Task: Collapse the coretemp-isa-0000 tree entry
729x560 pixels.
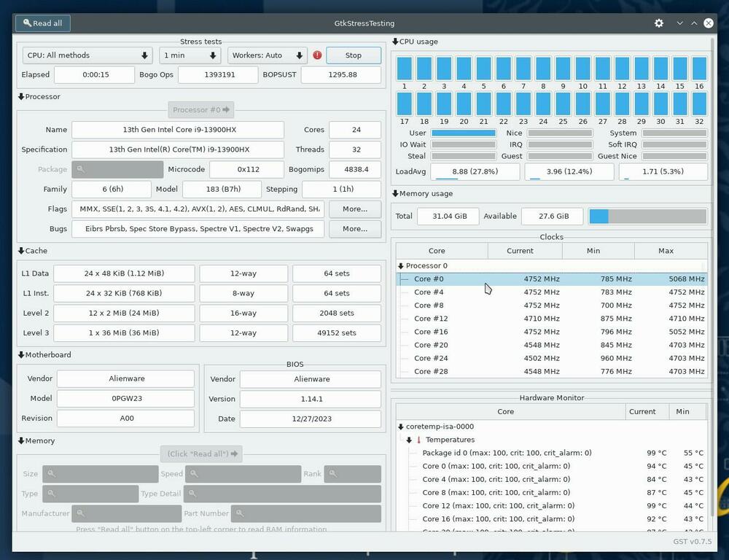Action: (x=400, y=426)
